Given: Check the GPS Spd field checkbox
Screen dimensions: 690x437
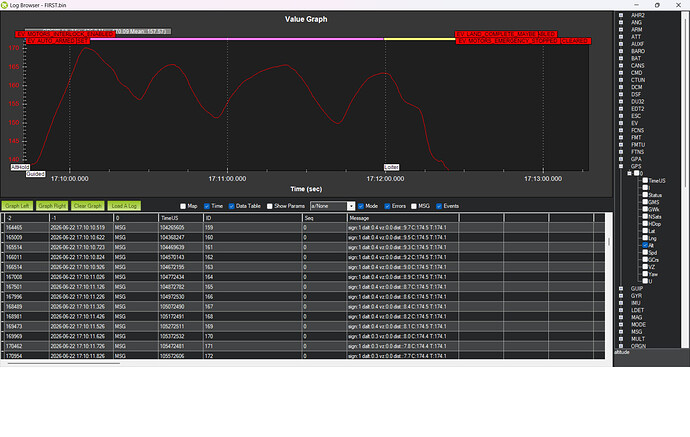Looking at the screenshot, I should 645,252.
